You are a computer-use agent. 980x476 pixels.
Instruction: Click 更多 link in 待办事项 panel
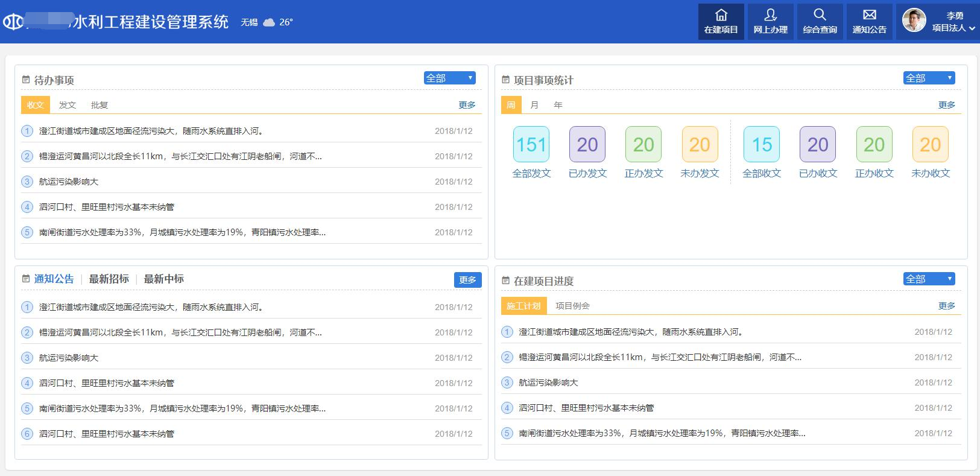click(x=467, y=105)
